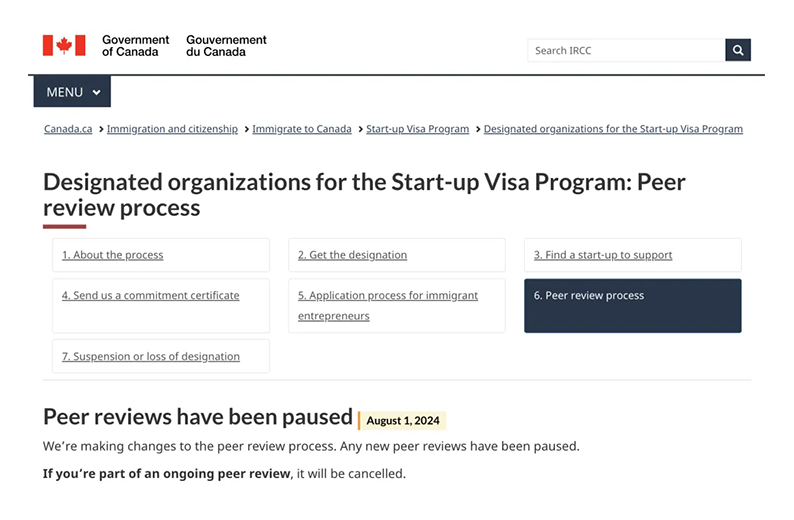This screenshot has height=520, width=794.
Task: Open the '2. Get the designation' tab
Action: coord(353,255)
